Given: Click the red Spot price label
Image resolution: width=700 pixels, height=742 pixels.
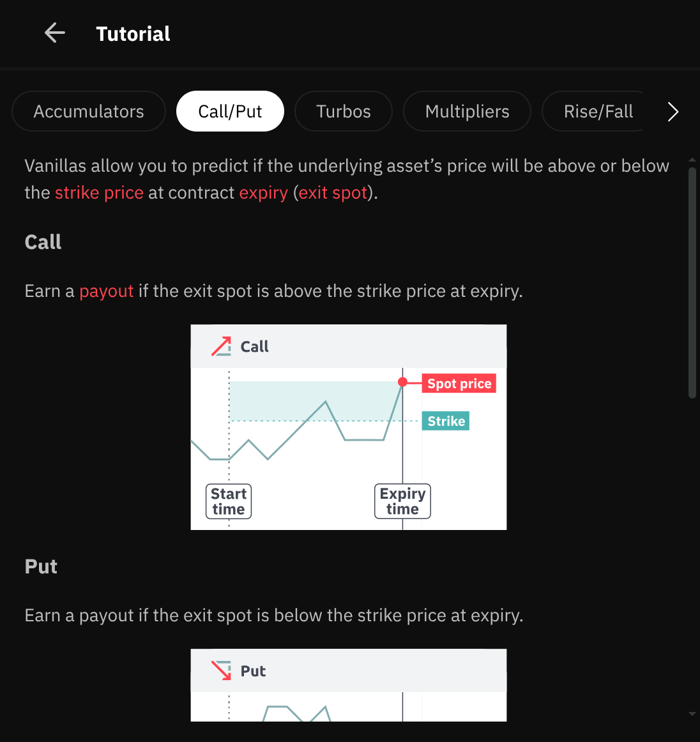Looking at the screenshot, I should [459, 384].
